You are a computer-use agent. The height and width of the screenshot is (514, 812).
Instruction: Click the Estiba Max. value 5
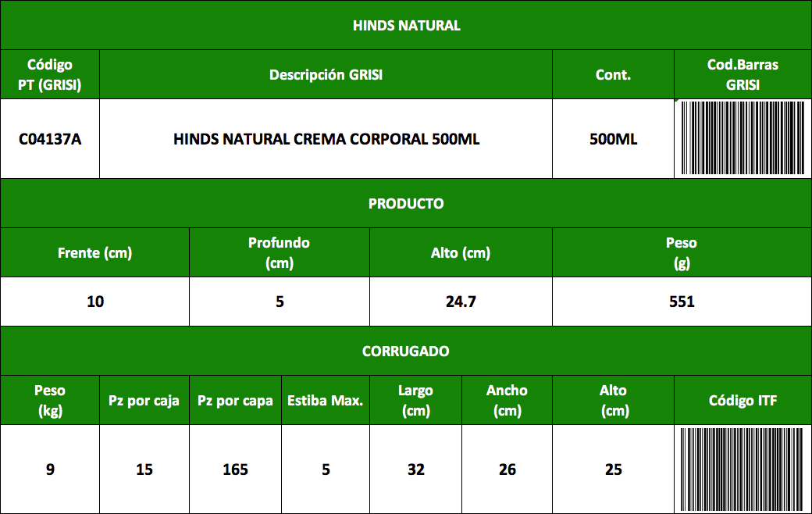coord(326,469)
